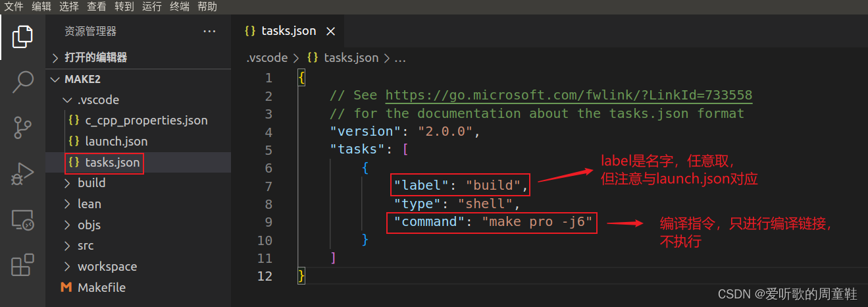Open launch.json from the tree

tap(116, 141)
